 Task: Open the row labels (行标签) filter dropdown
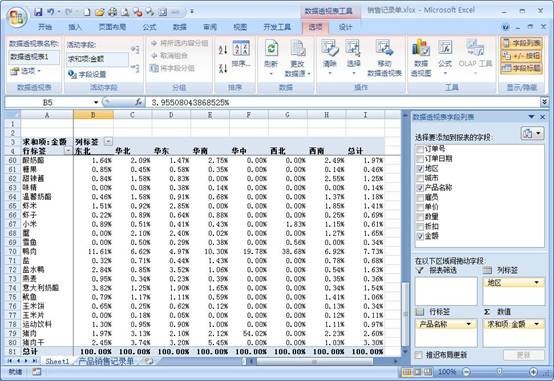68,151
